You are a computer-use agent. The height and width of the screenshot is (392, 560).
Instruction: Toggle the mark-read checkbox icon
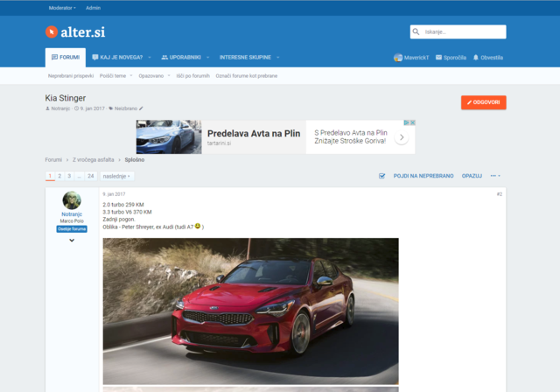(x=381, y=176)
